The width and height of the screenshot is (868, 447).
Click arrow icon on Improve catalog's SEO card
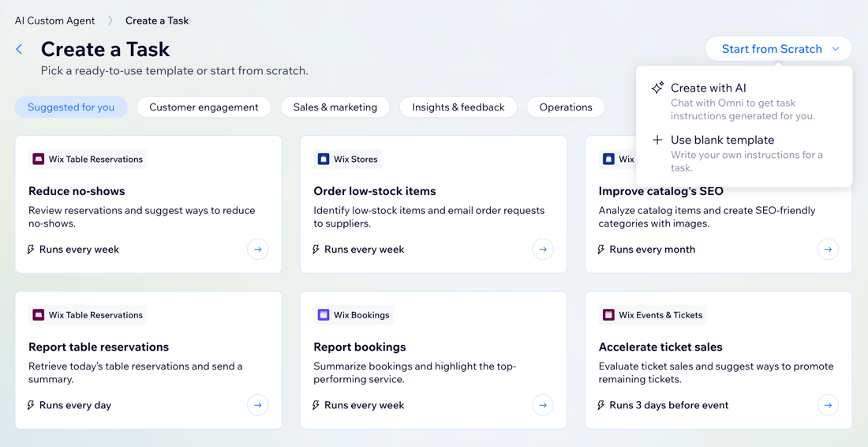click(x=828, y=250)
